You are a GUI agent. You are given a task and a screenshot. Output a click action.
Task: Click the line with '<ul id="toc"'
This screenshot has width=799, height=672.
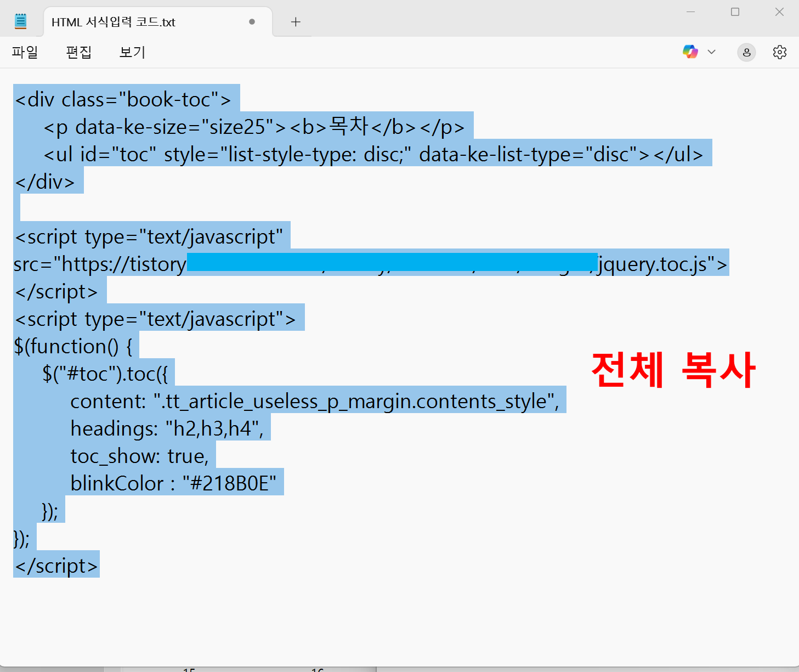pos(373,154)
